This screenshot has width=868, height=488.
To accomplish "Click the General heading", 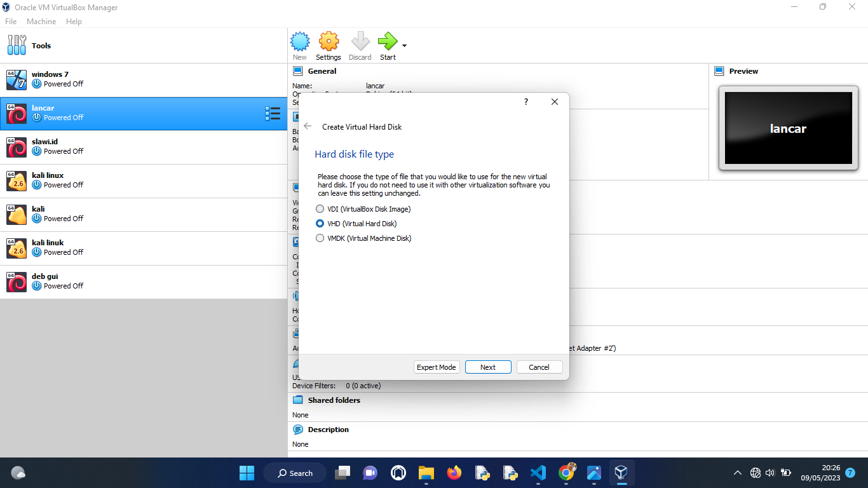I will click(322, 71).
